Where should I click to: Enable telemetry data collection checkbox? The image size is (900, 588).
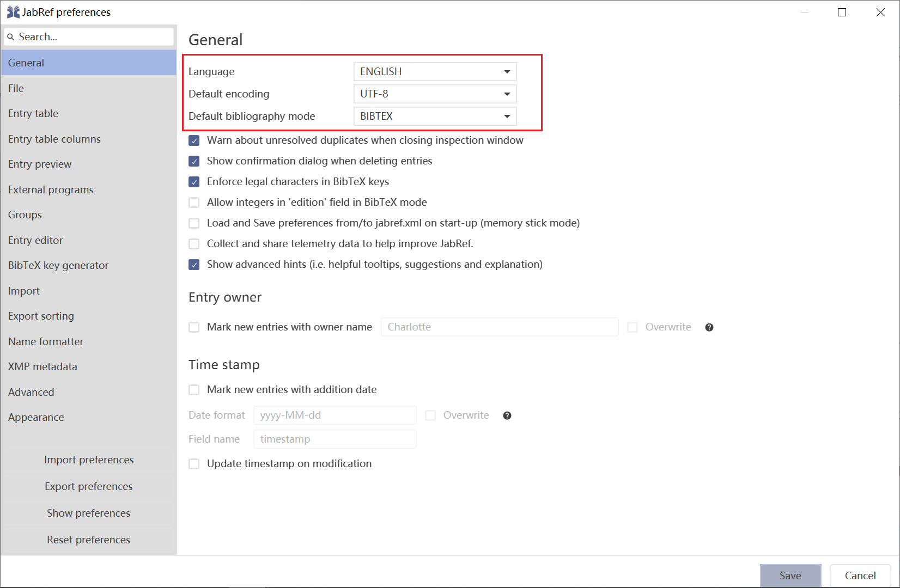pyautogui.click(x=194, y=244)
